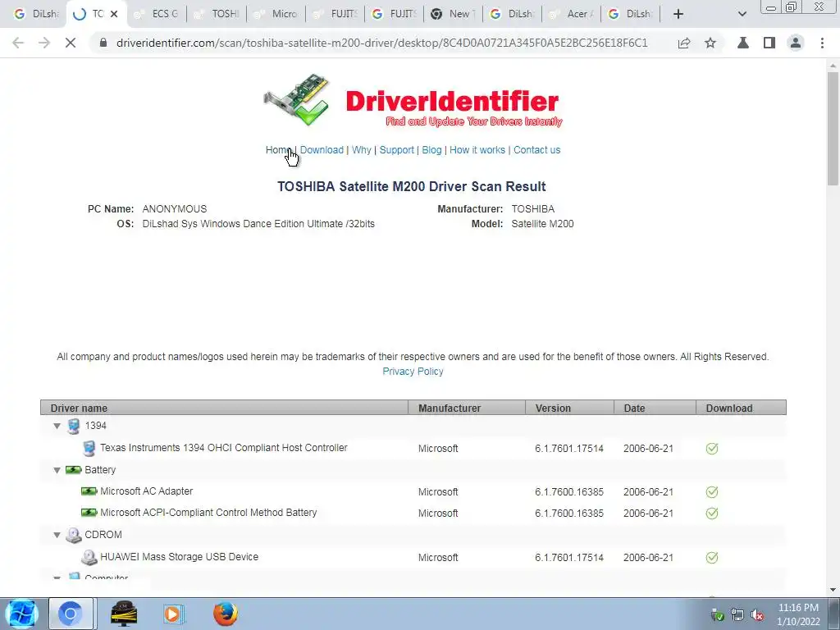Click download check for ACPI-Compliant Control Method Battery

tap(712, 514)
